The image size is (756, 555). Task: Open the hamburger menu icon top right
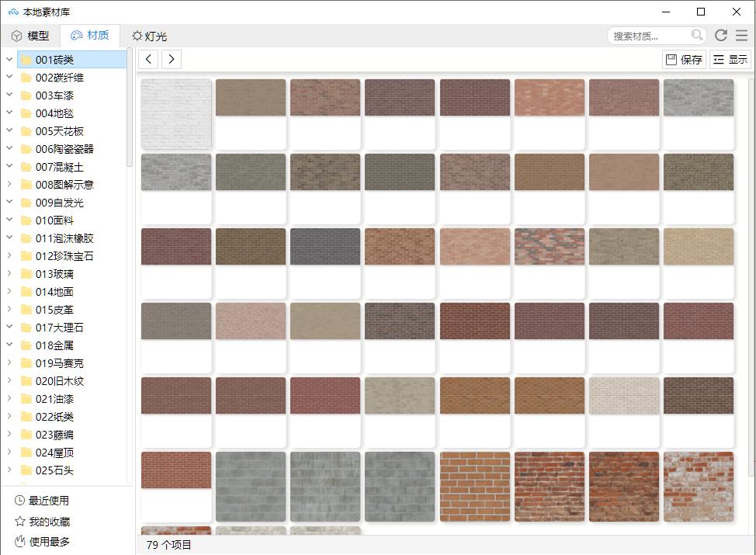point(743,35)
